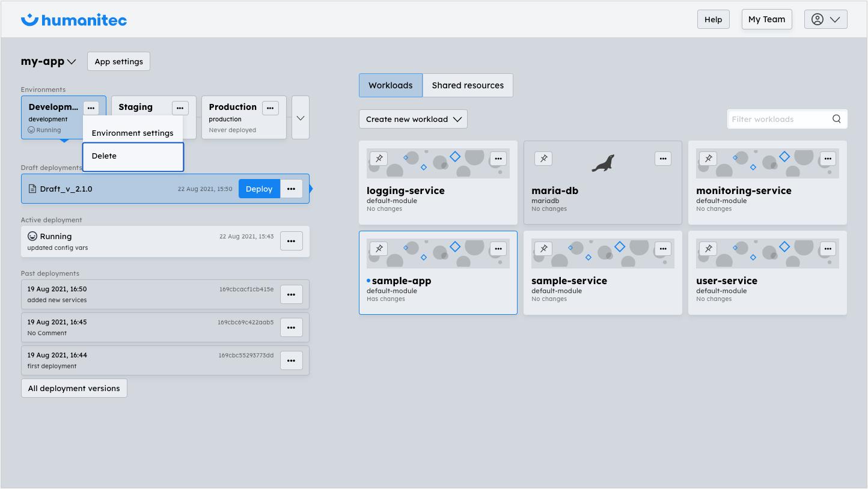Click the three-dots menu on Staging environment
The height and width of the screenshot is (489, 868).
coord(180,108)
